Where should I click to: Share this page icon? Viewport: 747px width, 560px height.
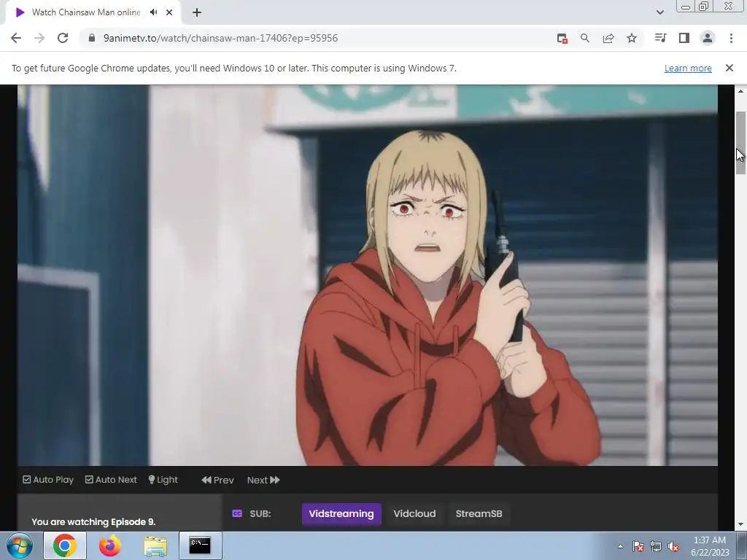tap(608, 38)
